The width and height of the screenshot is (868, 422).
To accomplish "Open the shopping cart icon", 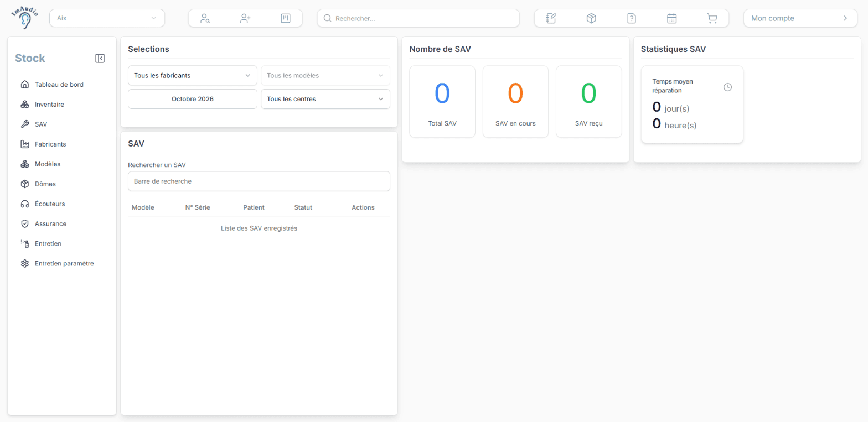I will [712, 18].
